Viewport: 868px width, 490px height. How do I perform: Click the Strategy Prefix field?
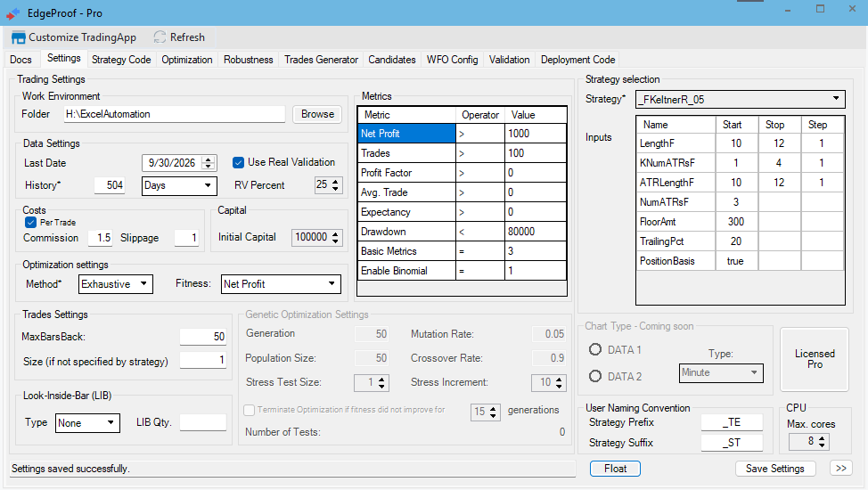pos(732,422)
